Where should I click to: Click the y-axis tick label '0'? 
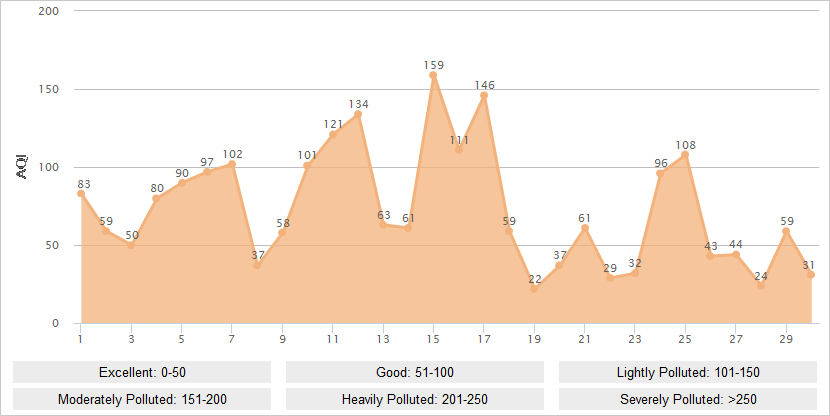click(x=56, y=323)
